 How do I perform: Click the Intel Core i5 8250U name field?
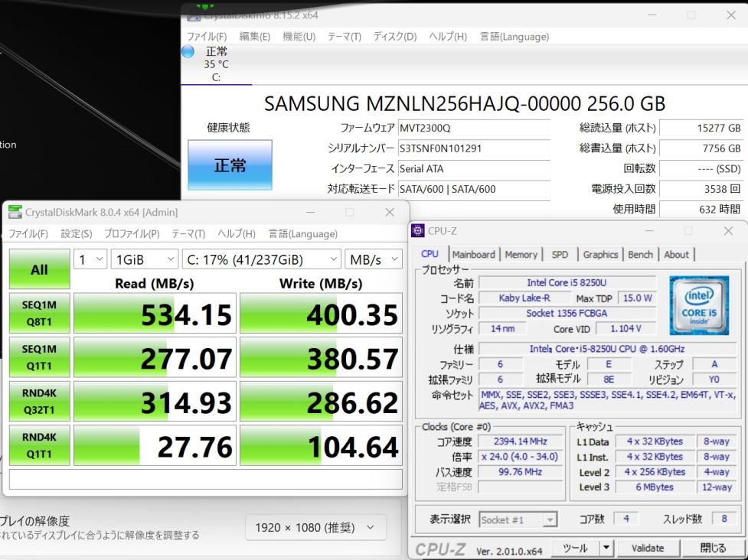(x=567, y=282)
